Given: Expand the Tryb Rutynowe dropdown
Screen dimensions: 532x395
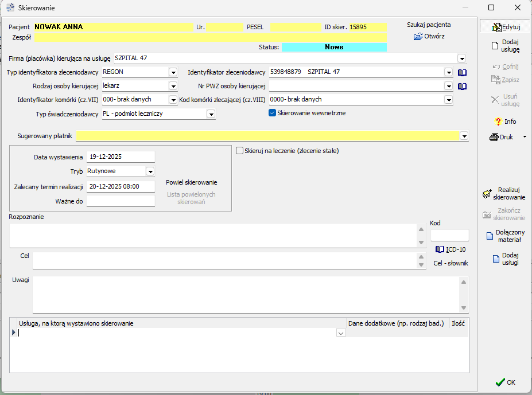Looking at the screenshot, I should coord(150,171).
